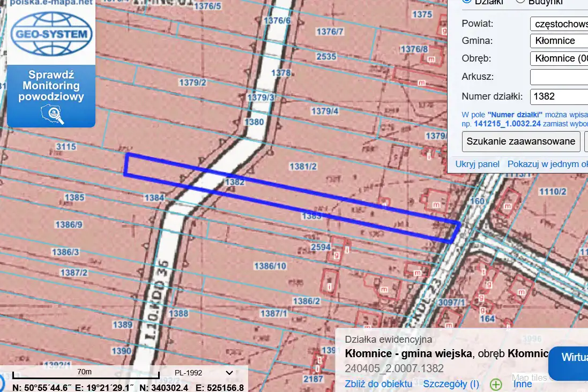
Task: Click building marker on parcel 1110/2
Action: 507,205
